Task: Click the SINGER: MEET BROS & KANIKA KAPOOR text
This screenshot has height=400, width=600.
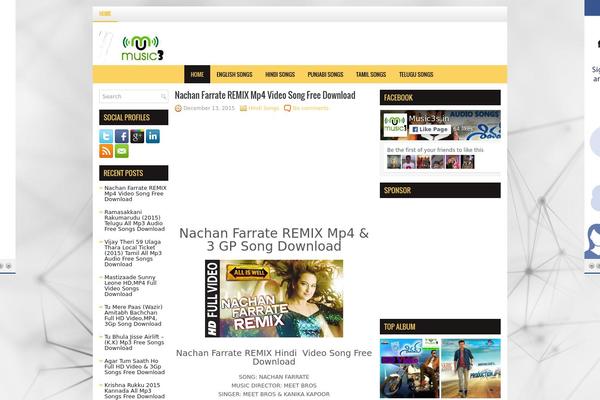Action: [x=274, y=394]
